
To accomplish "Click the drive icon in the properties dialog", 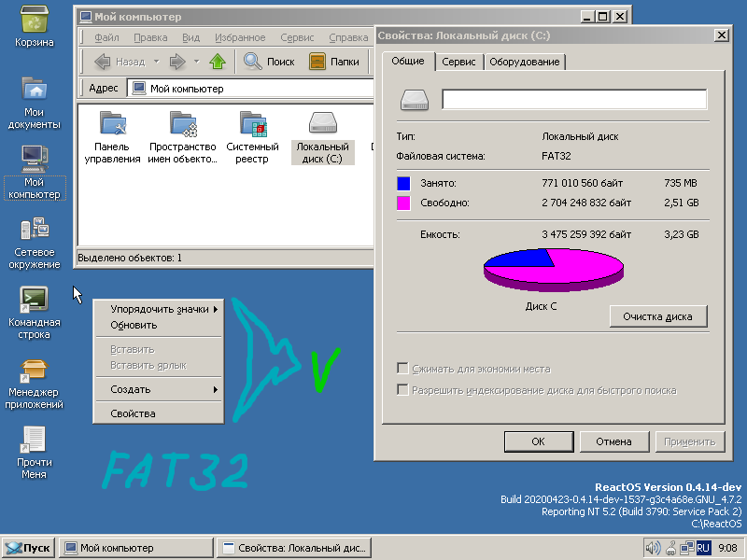I will tap(415, 100).
